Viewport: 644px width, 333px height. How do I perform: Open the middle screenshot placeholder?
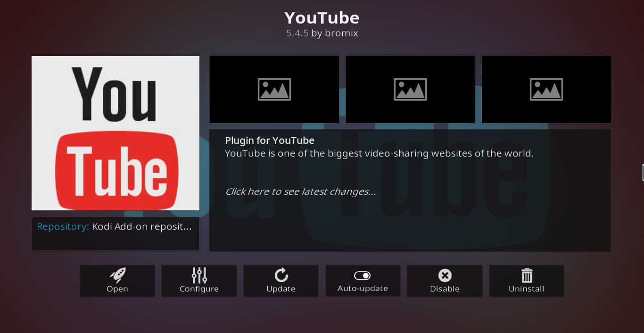click(x=410, y=89)
